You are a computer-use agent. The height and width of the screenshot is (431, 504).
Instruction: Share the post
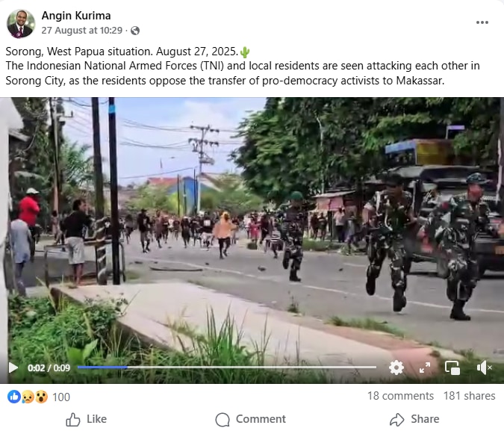414,419
